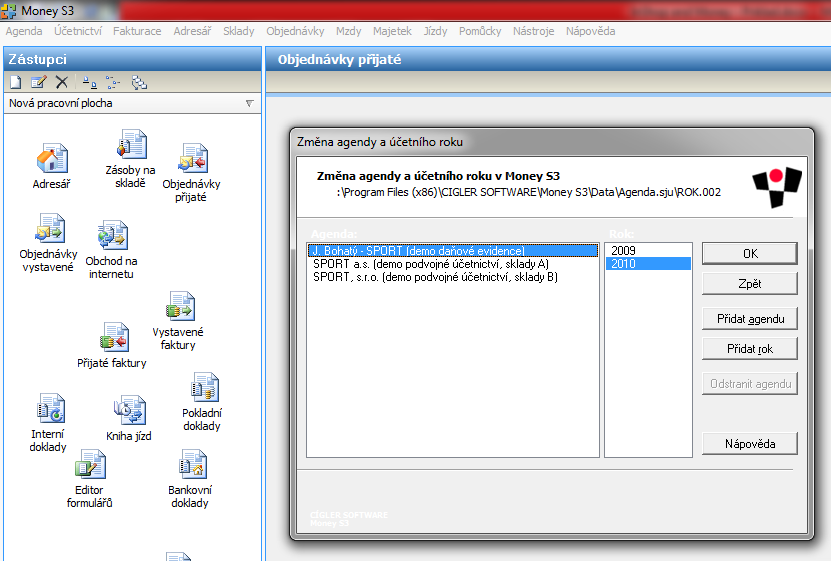Open the Majetek menu
This screenshot has width=831, height=561.
pos(392,31)
